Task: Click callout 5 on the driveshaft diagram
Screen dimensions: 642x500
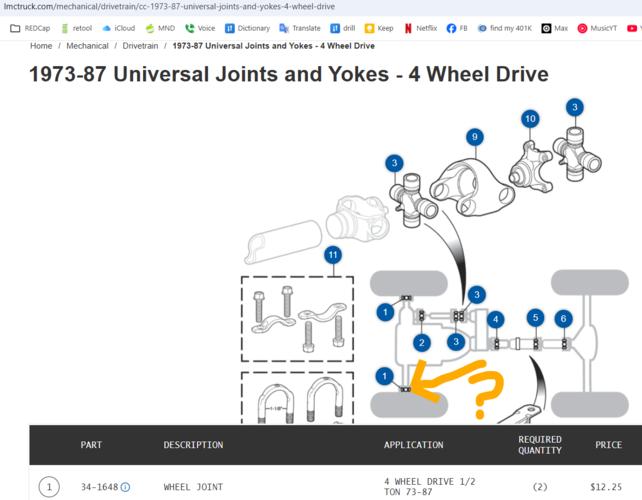Action: 536,318
